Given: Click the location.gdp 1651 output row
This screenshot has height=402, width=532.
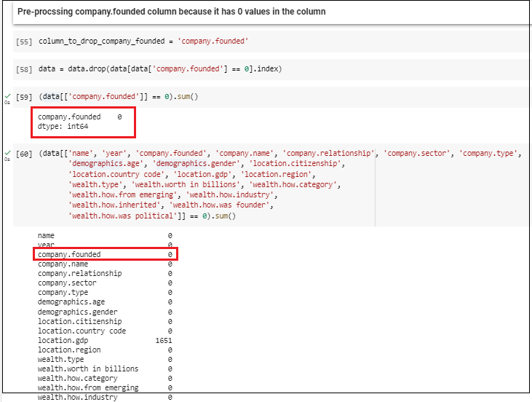Looking at the screenshot, I should point(105,341).
